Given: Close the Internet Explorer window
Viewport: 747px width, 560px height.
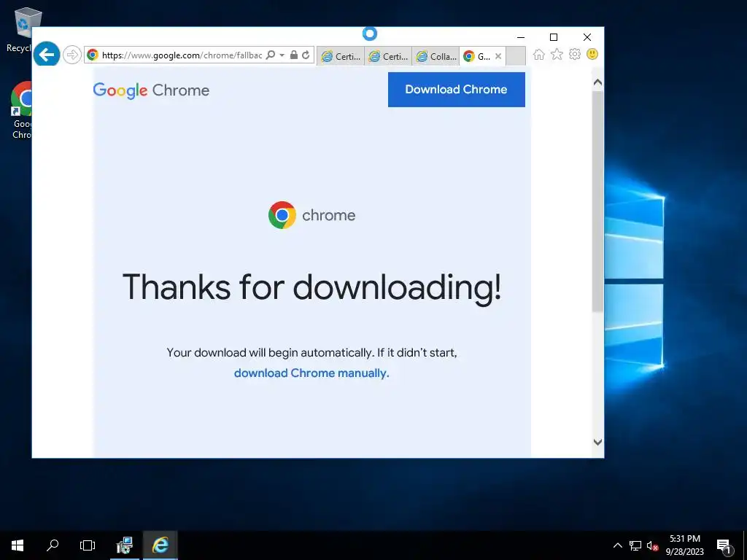Looking at the screenshot, I should point(587,37).
